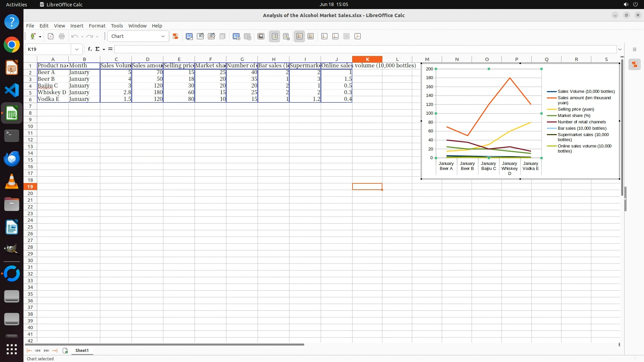Click the All Axes toolbar icon
Screen dimensions: 644x362
point(358,36)
